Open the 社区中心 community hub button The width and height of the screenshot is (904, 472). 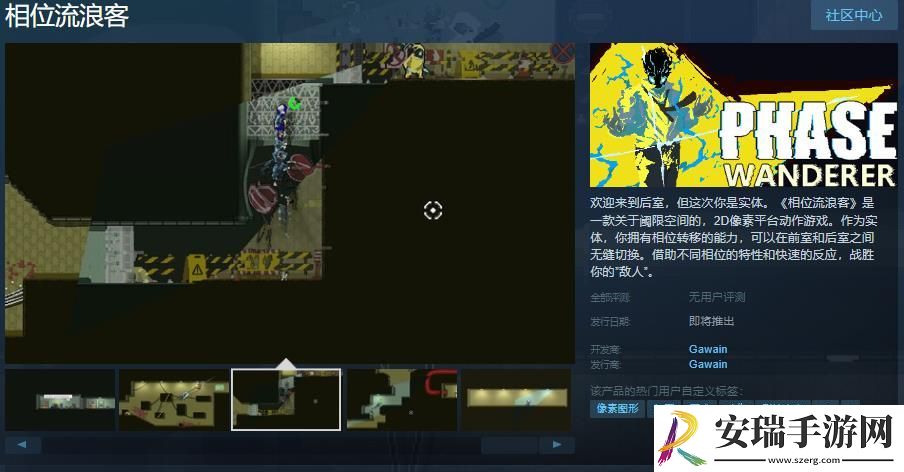(854, 15)
